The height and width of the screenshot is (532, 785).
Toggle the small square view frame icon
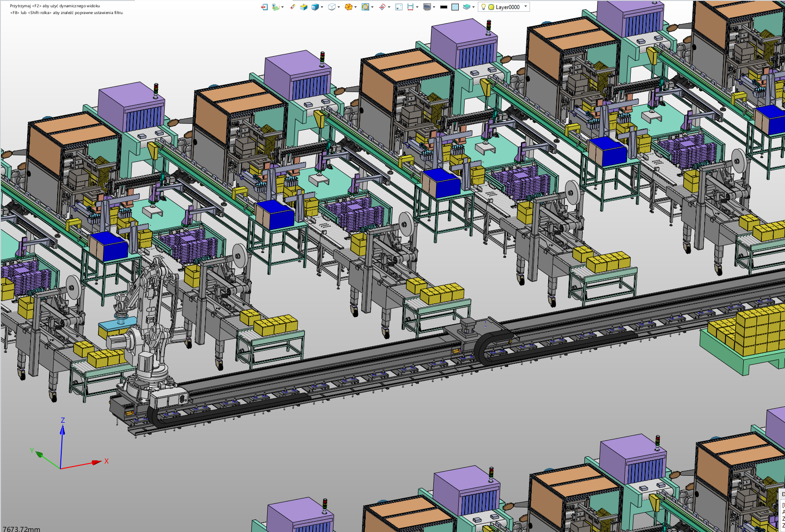click(399, 7)
